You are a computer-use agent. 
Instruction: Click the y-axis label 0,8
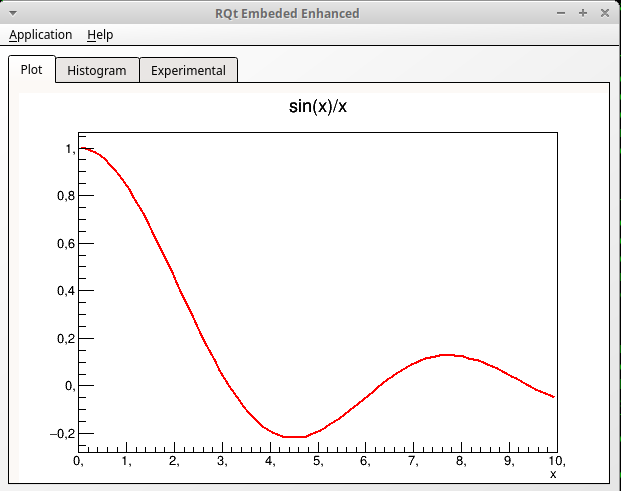(66, 196)
